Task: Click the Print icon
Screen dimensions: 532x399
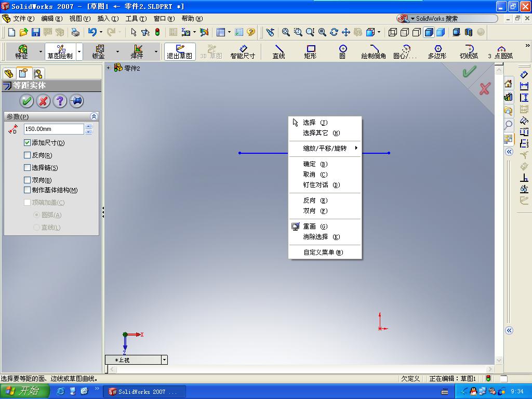Action: coord(75,32)
